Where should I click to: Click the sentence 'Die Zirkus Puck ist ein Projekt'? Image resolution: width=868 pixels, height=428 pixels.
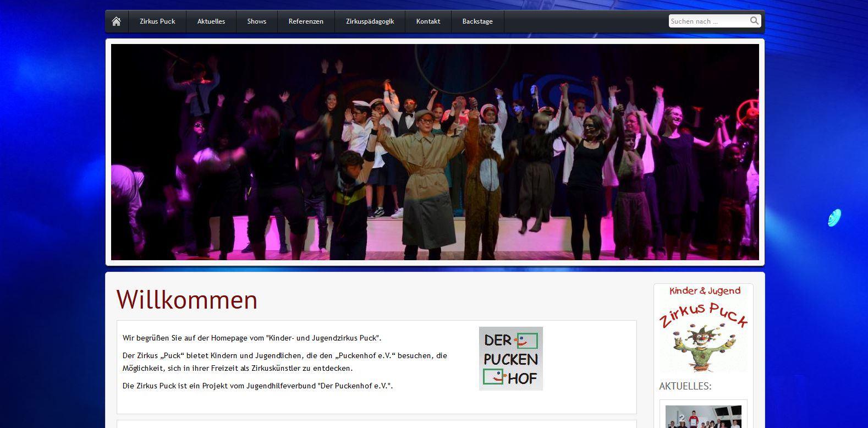click(x=257, y=386)
